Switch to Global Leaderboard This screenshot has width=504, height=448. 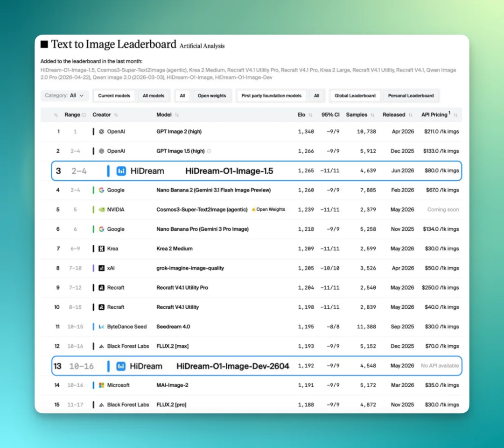[x=355, y=96]
